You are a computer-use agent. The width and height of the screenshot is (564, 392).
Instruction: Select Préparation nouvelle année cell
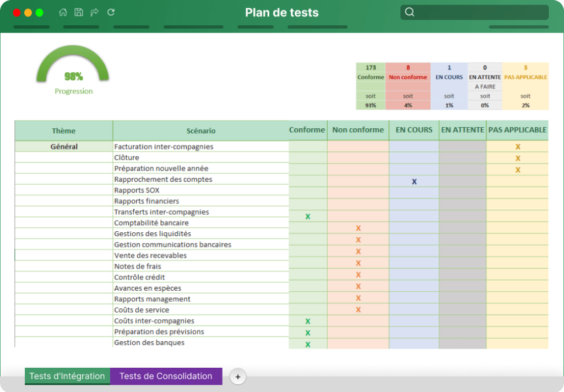[x=200, y=168]
